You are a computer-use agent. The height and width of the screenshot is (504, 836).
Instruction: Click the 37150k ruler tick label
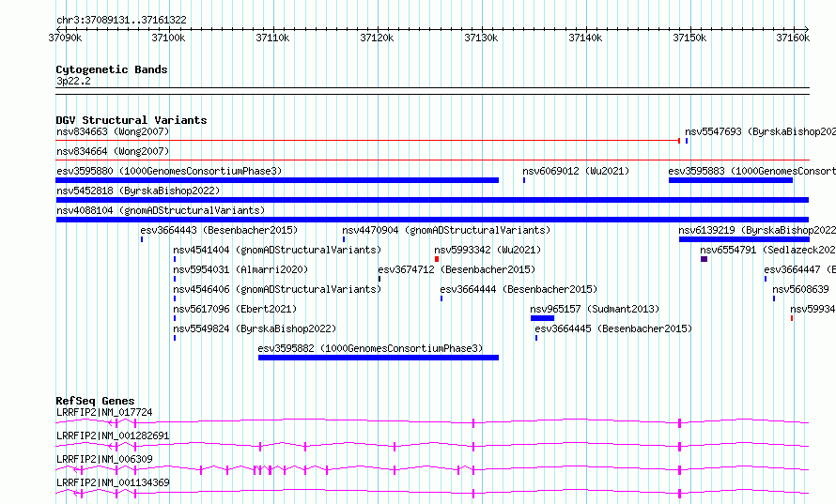pyautogui.click(x=689, y=38)
